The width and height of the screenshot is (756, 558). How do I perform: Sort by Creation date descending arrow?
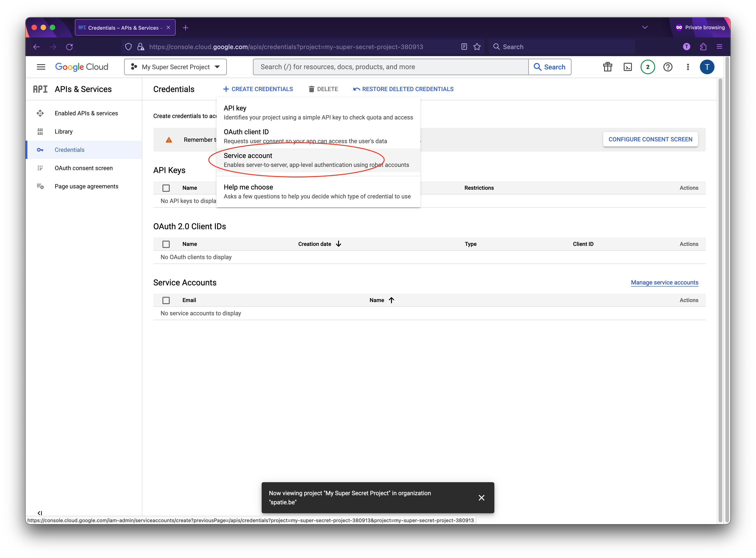coord(339,244)
